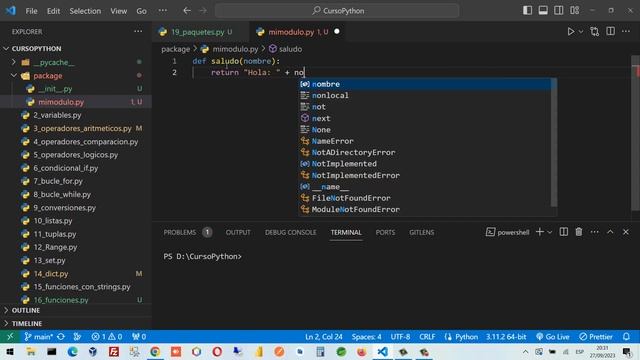Expand the TIMELINE section
The width and height of the screenshot is (640, 360).
pyautogui.click(x=76, y=323)
